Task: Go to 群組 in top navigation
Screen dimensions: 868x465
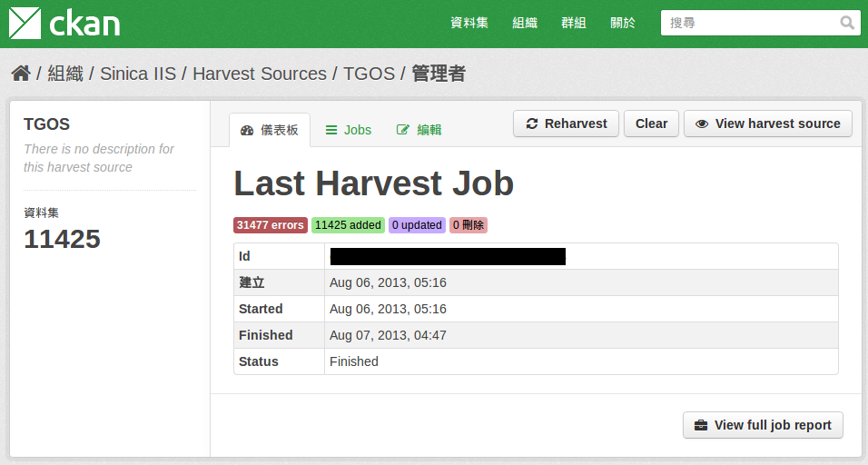Action: click(574, 23)
